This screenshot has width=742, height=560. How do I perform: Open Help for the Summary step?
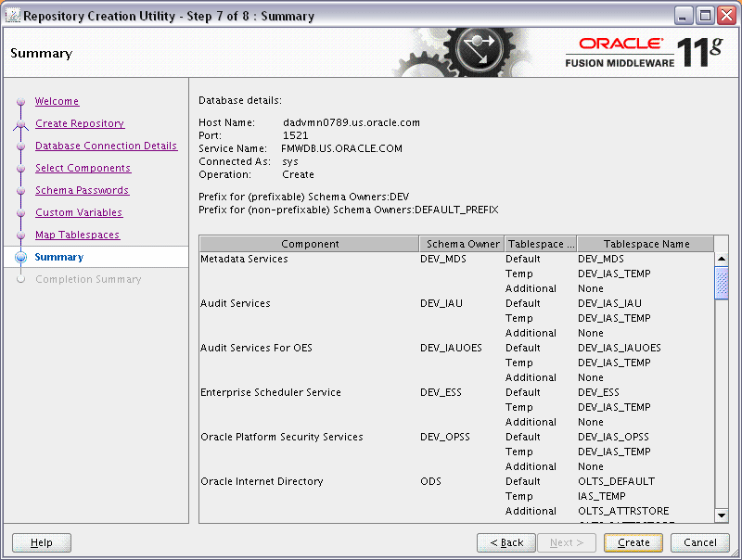click(x=41, y=542)
